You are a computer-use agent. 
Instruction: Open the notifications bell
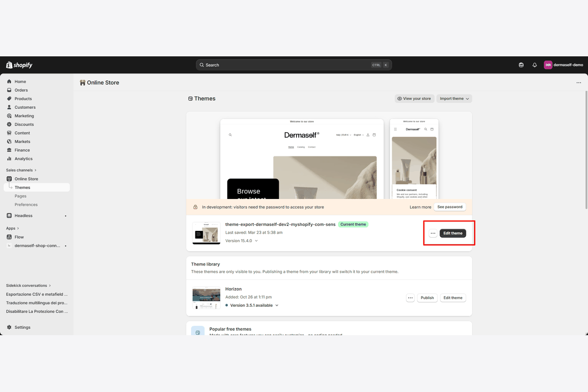click(x=535, y=65)
